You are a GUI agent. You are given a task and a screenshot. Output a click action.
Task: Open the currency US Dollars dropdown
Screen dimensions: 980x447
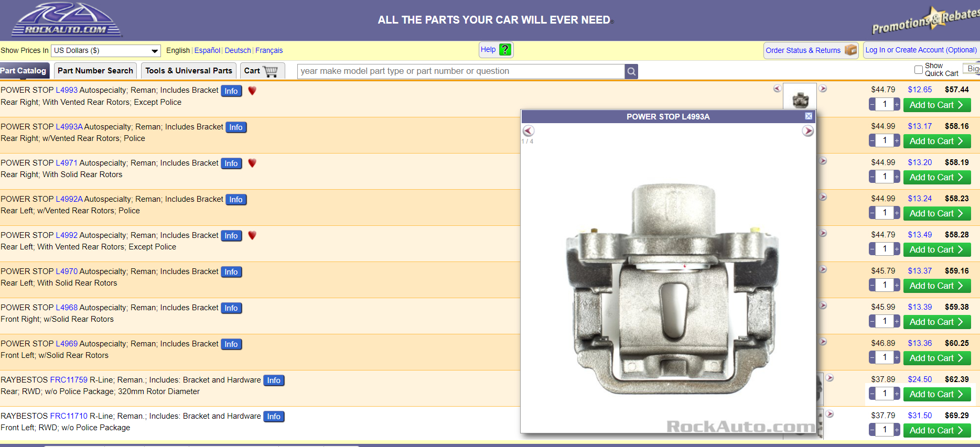coord(105,51)
